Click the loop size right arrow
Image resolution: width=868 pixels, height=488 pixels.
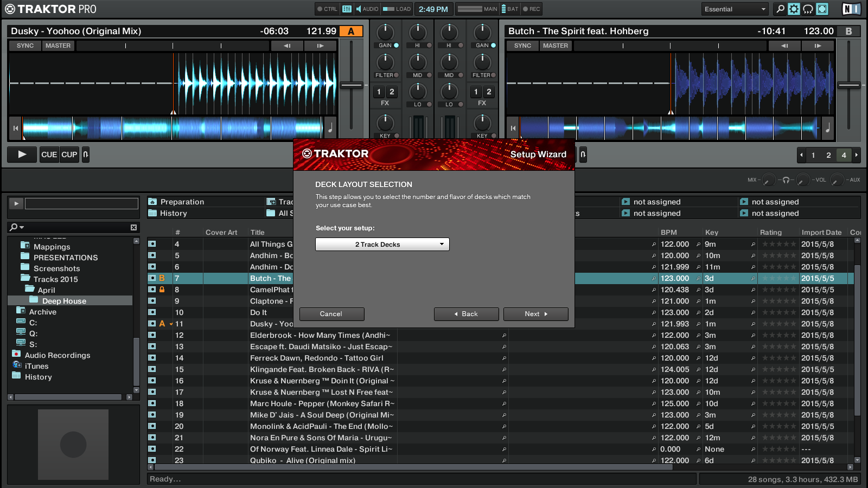(857, 155)
